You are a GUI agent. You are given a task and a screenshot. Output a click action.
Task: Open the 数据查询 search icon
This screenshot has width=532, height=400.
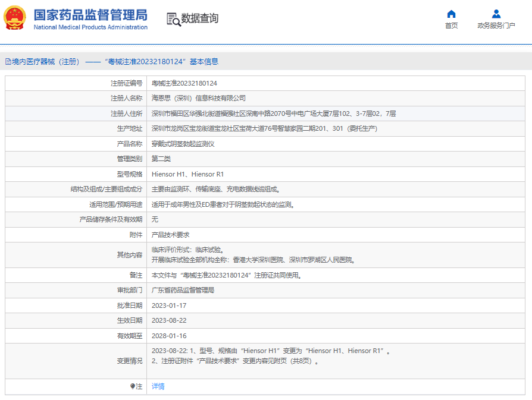[x=173, y=20]
